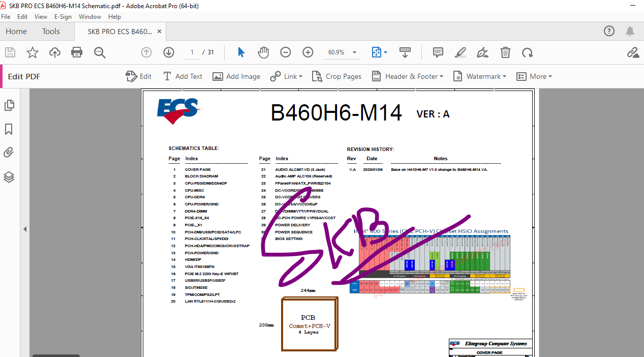Select the Highlight text pen tool
644x357 pixels.
(x=461, y=52)
